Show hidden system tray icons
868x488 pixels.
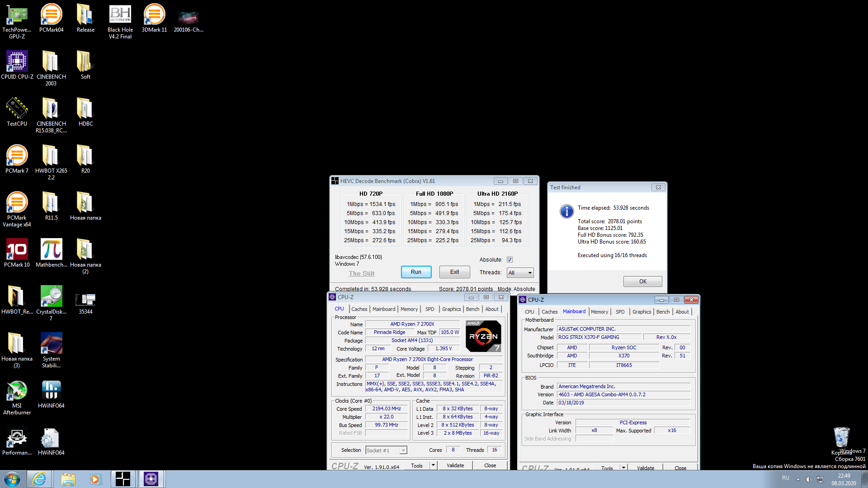[x=798, y=479]
